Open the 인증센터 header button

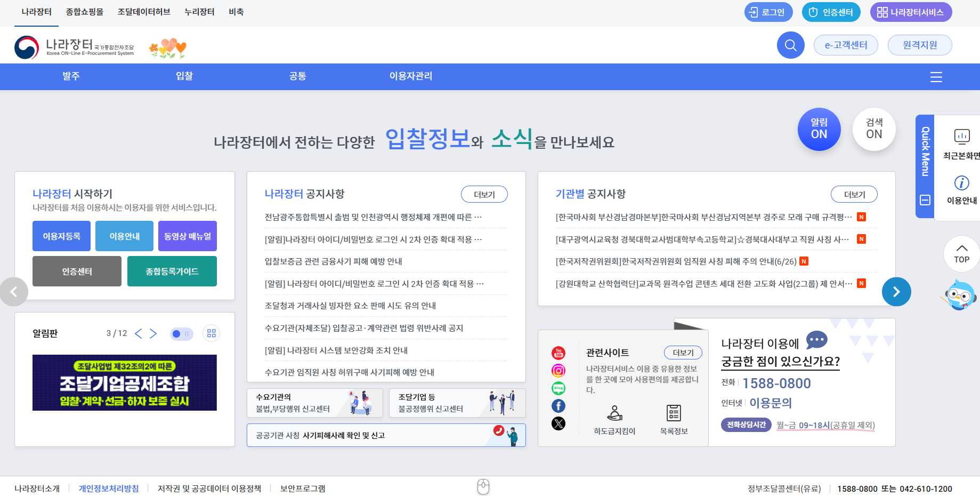831,12
